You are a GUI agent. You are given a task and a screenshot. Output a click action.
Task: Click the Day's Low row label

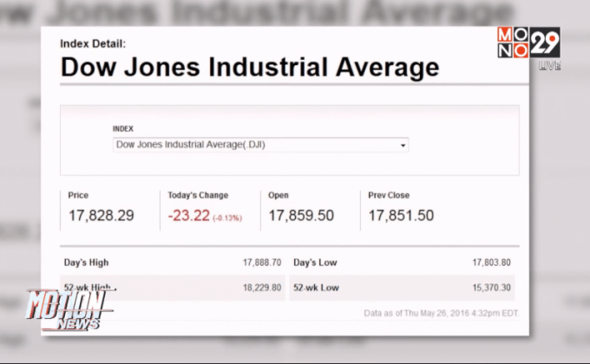(x=315, y=262)
